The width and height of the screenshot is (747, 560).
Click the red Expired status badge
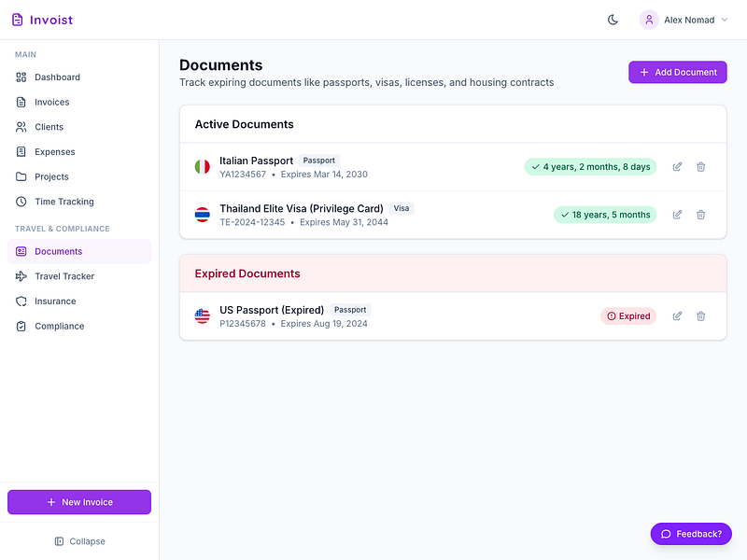click(x=628, y=316)
